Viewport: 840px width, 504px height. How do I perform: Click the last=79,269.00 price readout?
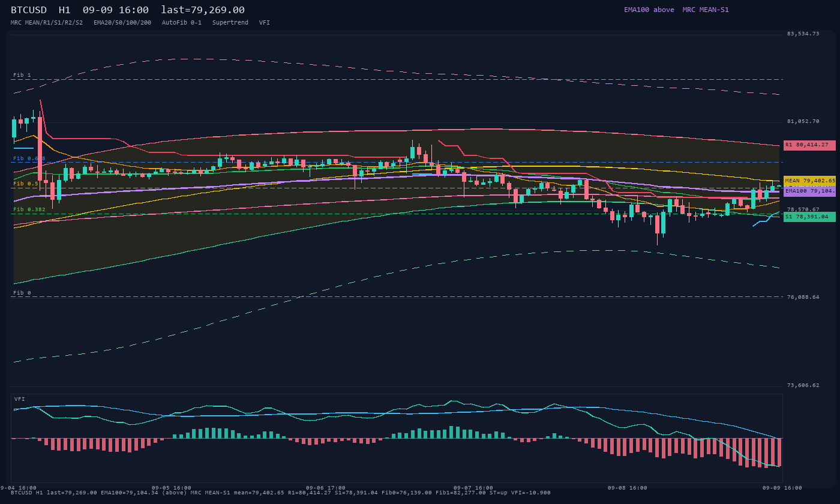[x=203, y=10]
